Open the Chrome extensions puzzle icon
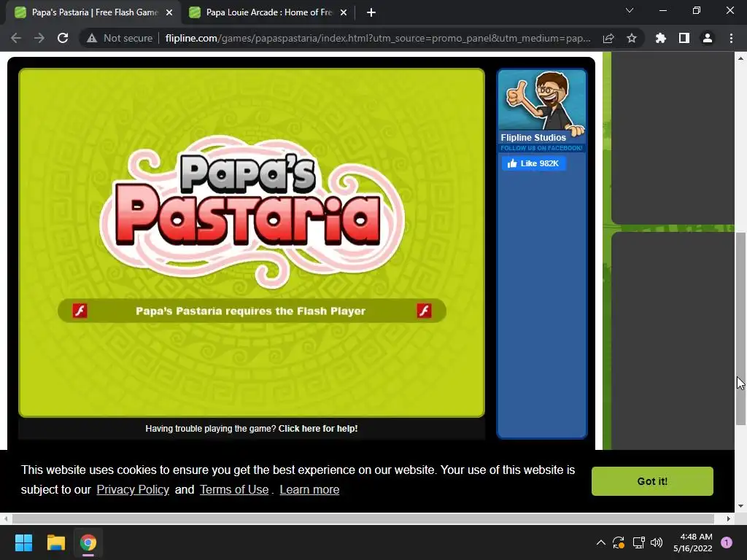Screen dimensions: 747x560 coord(661,38)
